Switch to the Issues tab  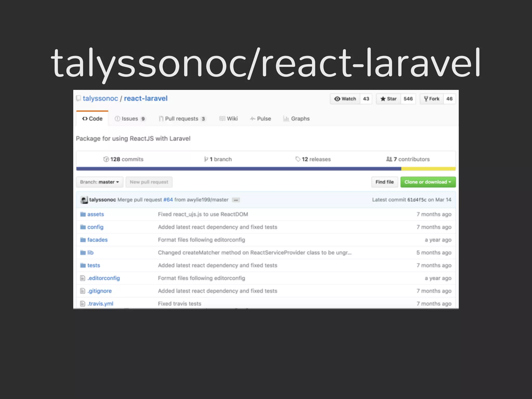pyautogui.click(x=130, y=119)
